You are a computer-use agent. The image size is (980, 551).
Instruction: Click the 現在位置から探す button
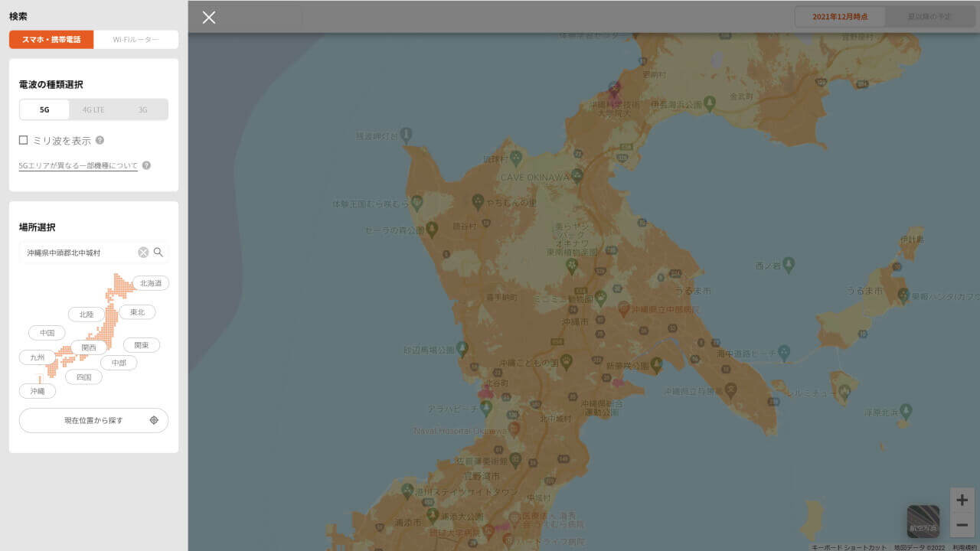pos(93,420)
